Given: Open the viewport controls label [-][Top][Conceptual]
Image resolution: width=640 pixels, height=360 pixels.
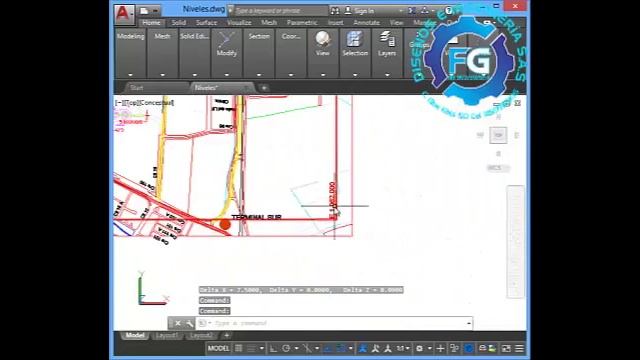Looking at the screenshot, I should (144, 102).
